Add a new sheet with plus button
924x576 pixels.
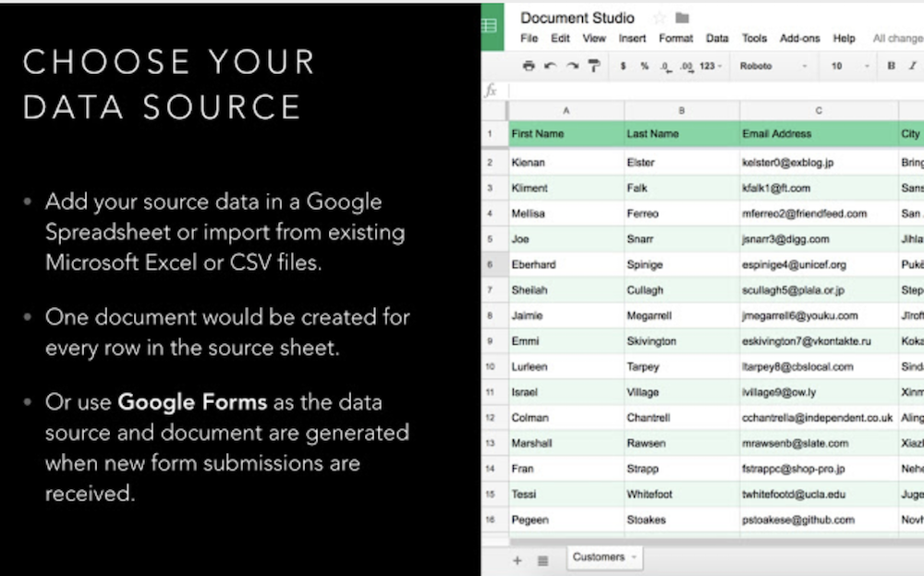click(517, 560)
